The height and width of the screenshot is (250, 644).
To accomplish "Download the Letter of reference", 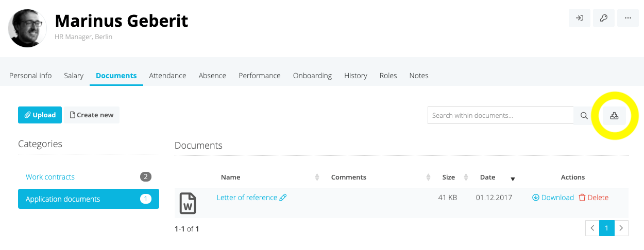I will pyautogui.click(x=553, y=198).
